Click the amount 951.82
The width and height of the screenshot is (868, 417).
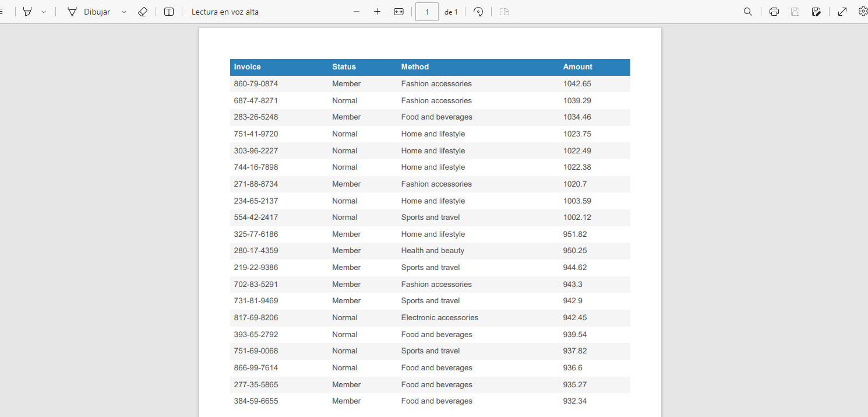pyautogui.click(x=574, y=234)
